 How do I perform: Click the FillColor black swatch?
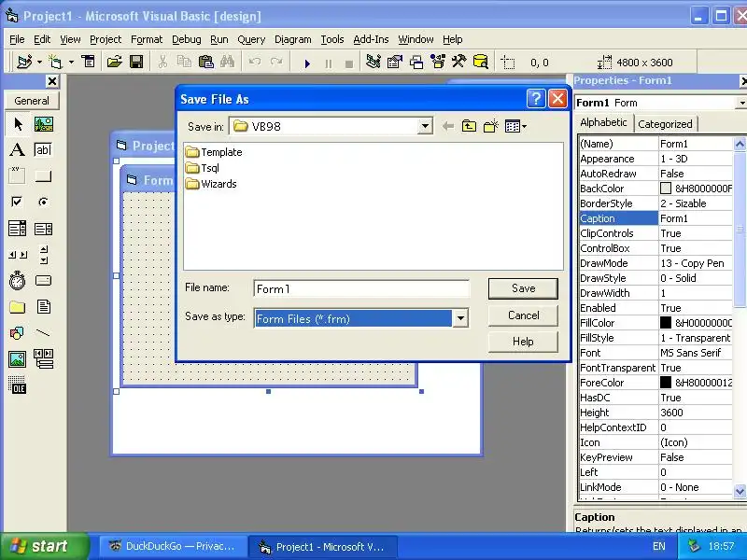click(666, 323)
